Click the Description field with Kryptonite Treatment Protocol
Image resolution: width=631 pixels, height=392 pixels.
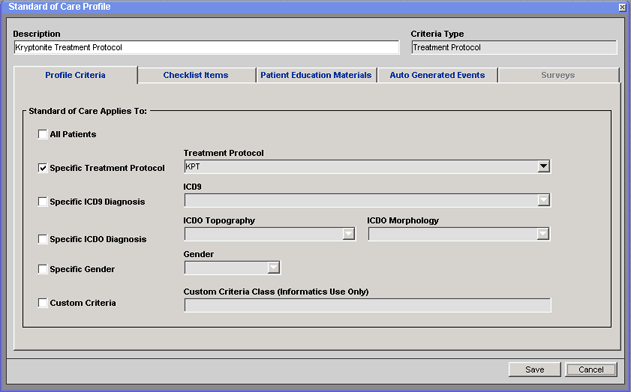206,47
